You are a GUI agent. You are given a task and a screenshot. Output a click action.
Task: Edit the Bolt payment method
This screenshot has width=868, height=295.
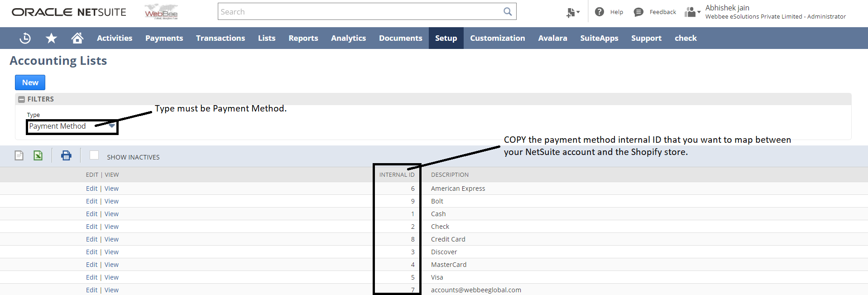pos(92,201)
